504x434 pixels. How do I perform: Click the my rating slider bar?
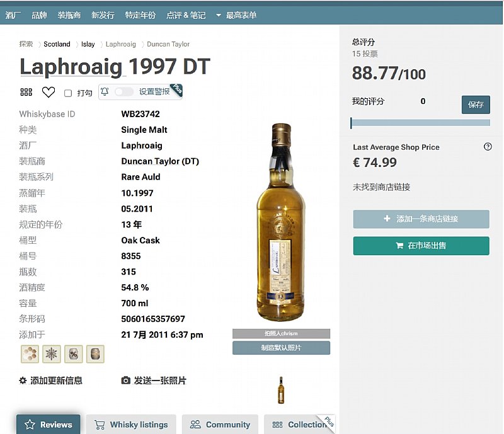tap(420, 123)
